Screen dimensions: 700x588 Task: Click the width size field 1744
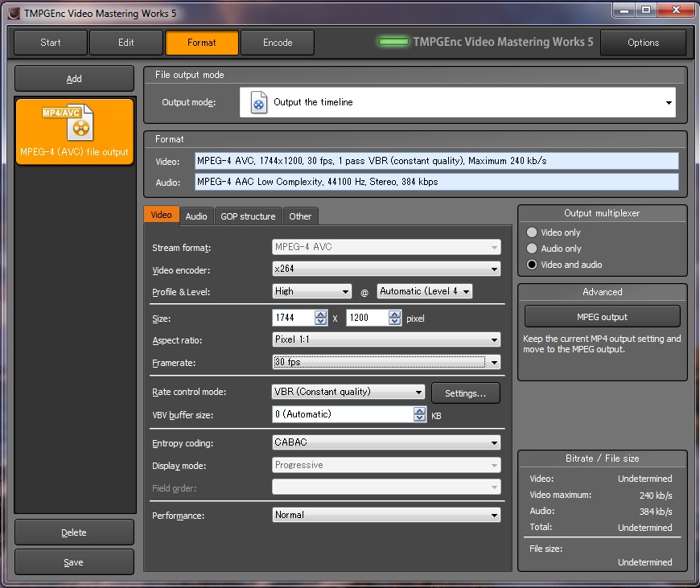click(294, 318)
